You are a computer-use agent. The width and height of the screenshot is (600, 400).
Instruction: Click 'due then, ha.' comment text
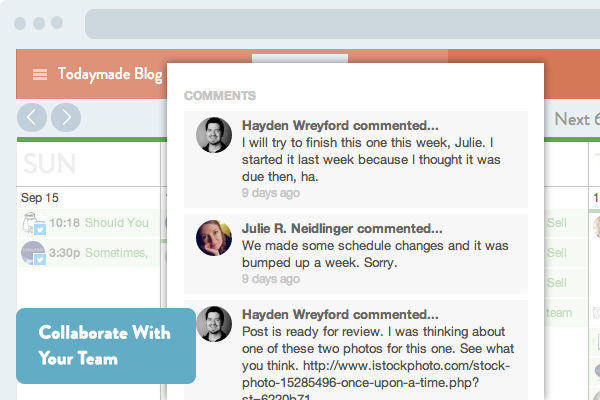coord(280,176)
